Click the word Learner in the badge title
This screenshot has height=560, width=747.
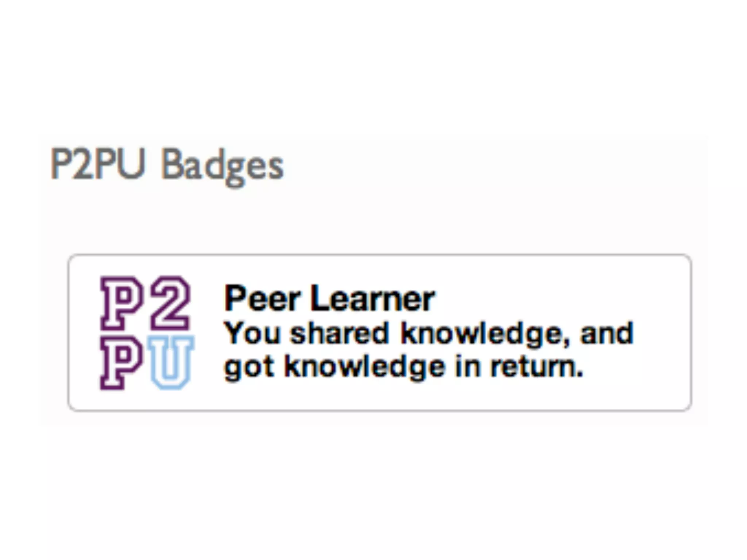(x=372, y=299)
